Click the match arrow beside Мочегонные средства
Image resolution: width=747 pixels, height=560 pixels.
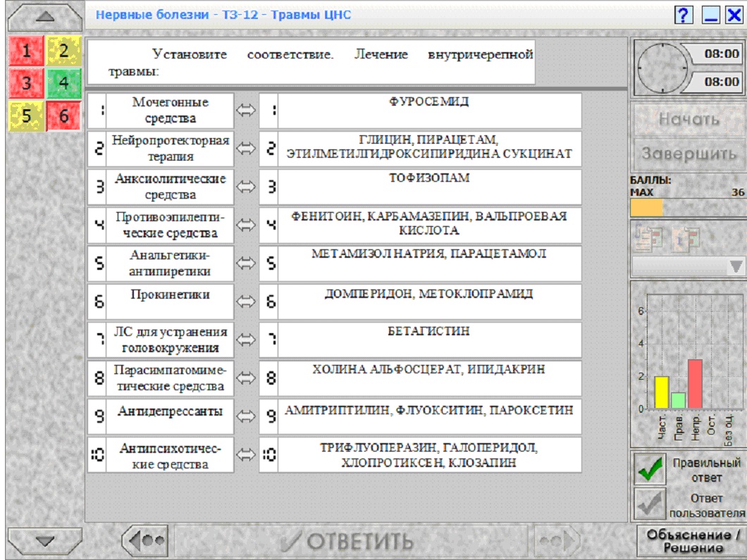click(246, 111)
